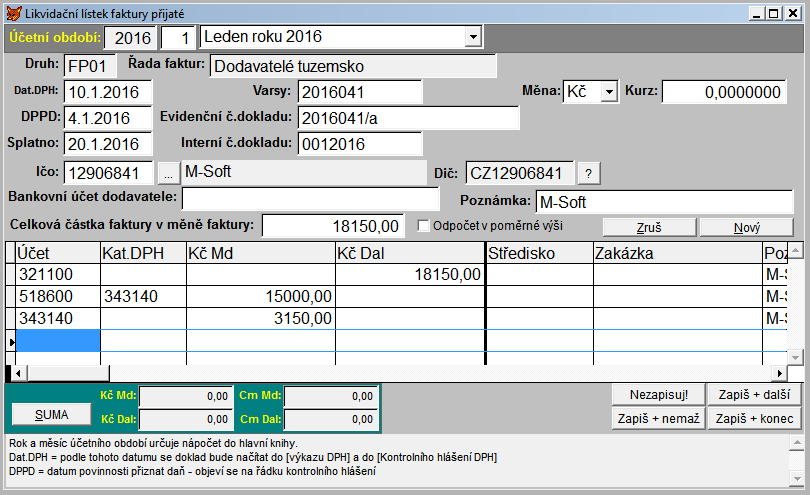810x495 pixels.
Task: Click the M-Soft supplier name field
Action: [x=304, y=172]
